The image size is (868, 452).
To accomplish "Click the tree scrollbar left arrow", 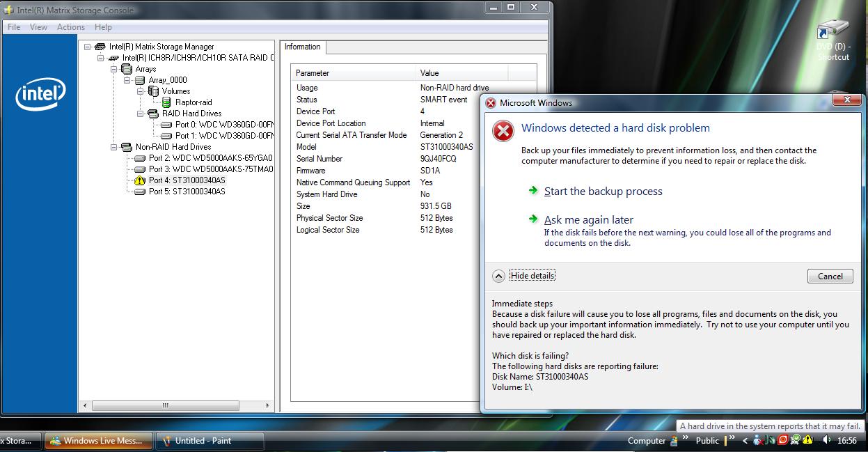I will click(x=86, y=405).
